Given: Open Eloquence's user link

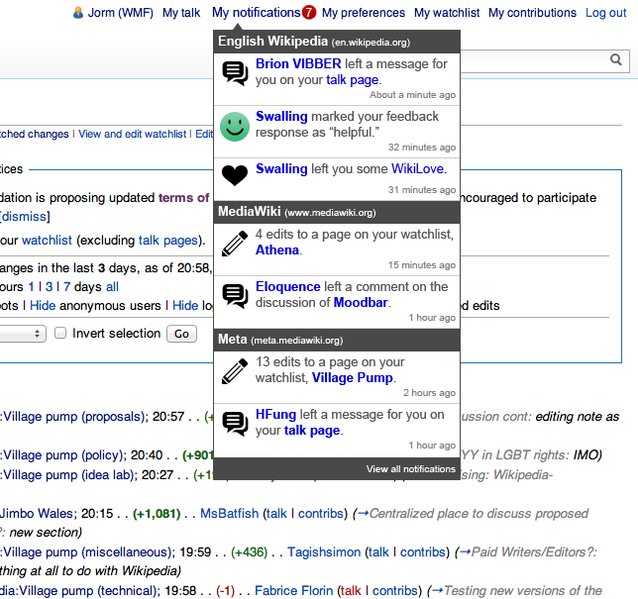Looking at the screenshot, I should coord(288,286).
